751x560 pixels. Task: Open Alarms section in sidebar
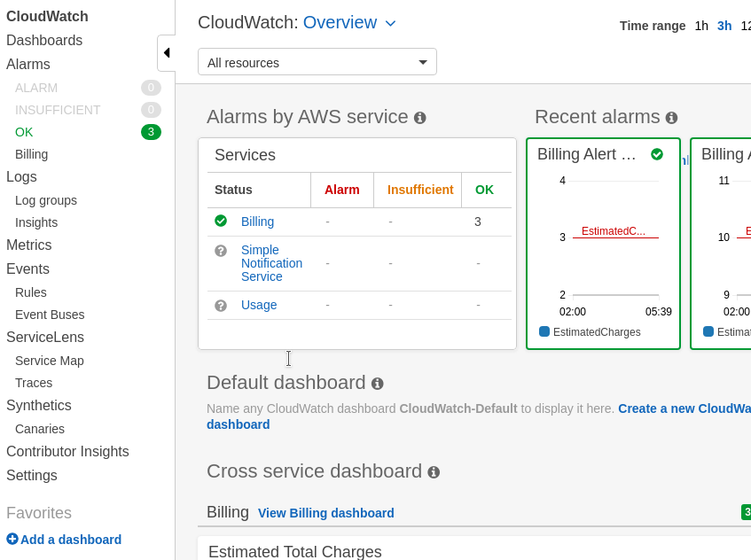coord(28,64)
